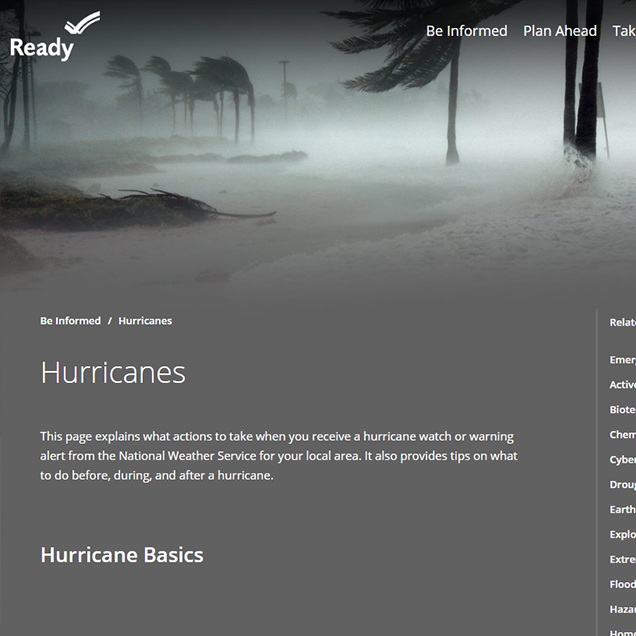Open the Plan Ahead navigation menu
This screenshot has width=636, height=636.
click(559, 31)
